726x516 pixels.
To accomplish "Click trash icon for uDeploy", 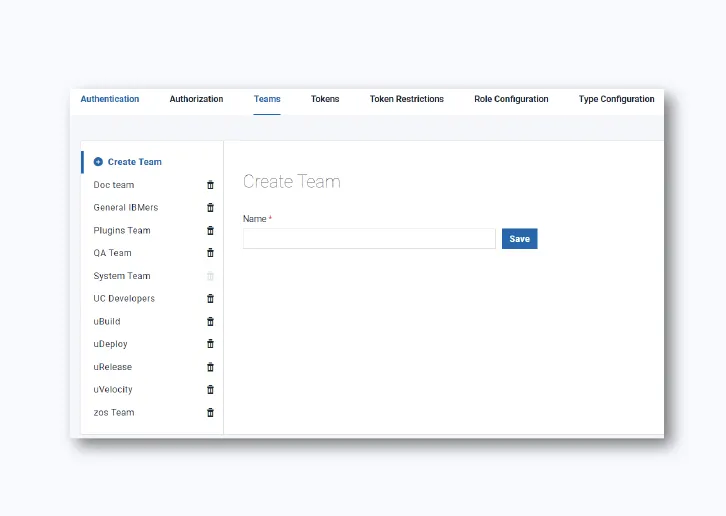I will 210,344.
